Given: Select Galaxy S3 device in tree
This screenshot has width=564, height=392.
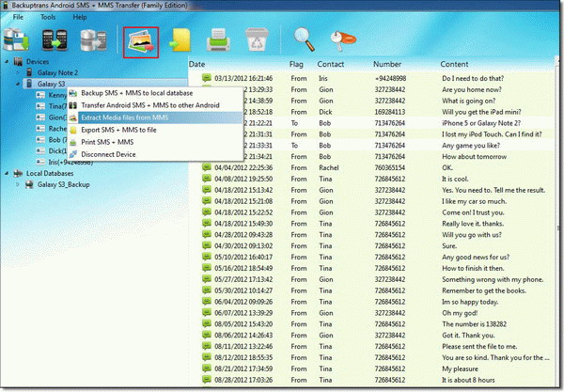Looking at the screenshot, I should [x=51, y=85].
